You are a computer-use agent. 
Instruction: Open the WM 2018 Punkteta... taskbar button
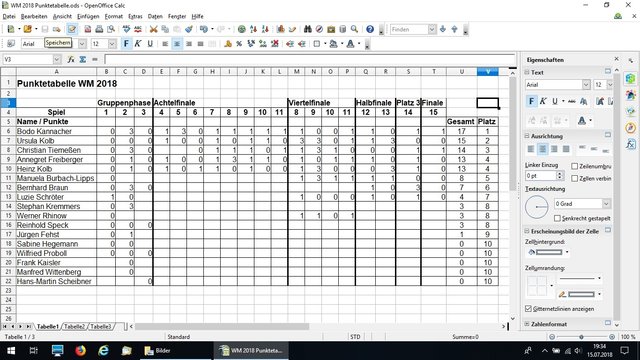(251, 351)
